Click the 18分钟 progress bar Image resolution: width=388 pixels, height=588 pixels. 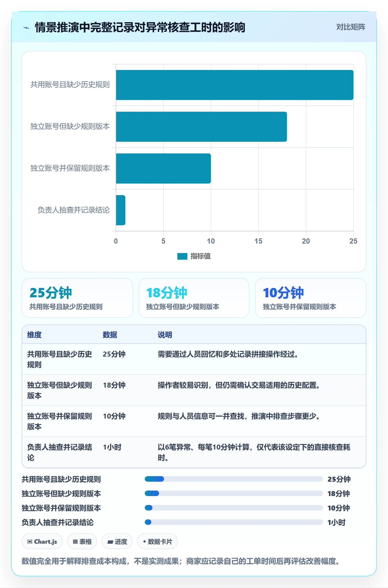(x=234, y=493)
